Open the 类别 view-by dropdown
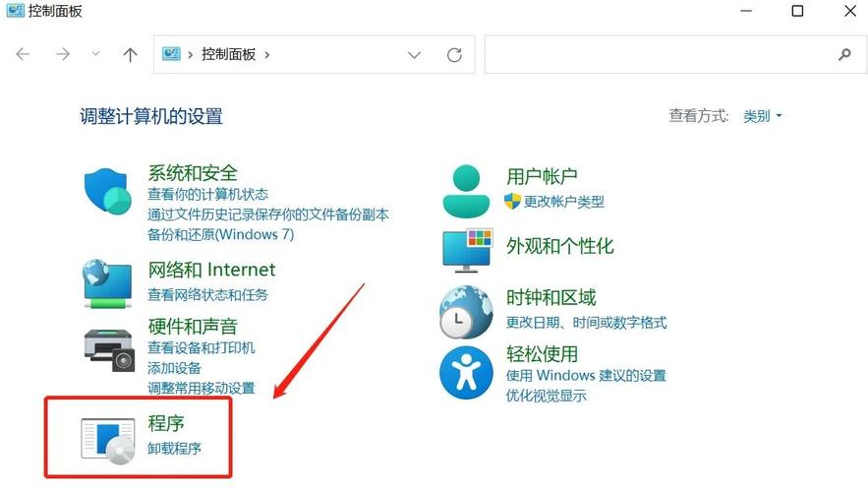868x492 pixels. coord(762,116)
